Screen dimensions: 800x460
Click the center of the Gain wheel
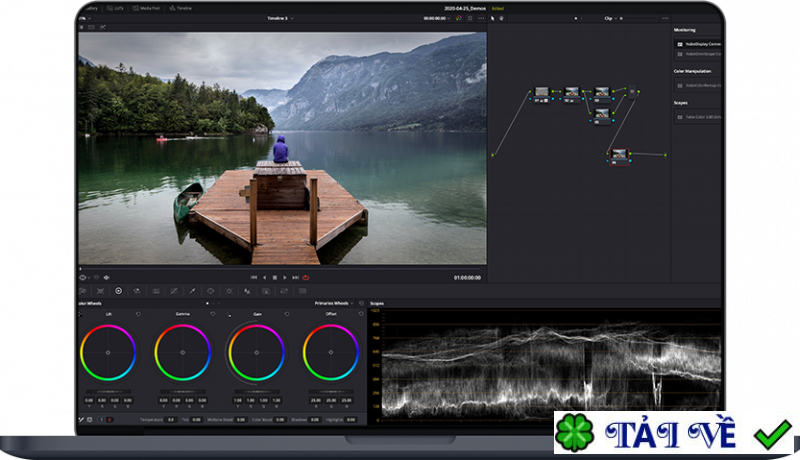point(256,352)
